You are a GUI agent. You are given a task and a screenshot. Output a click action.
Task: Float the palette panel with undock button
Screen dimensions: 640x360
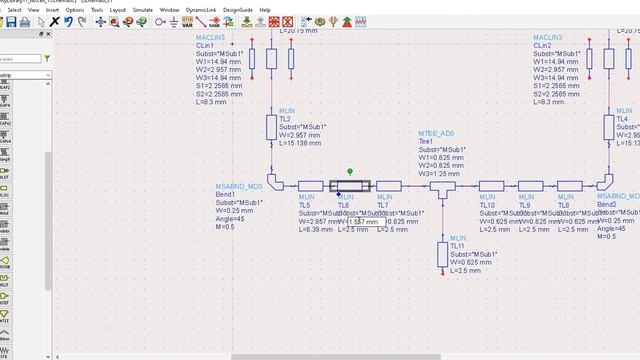(41, 34)
